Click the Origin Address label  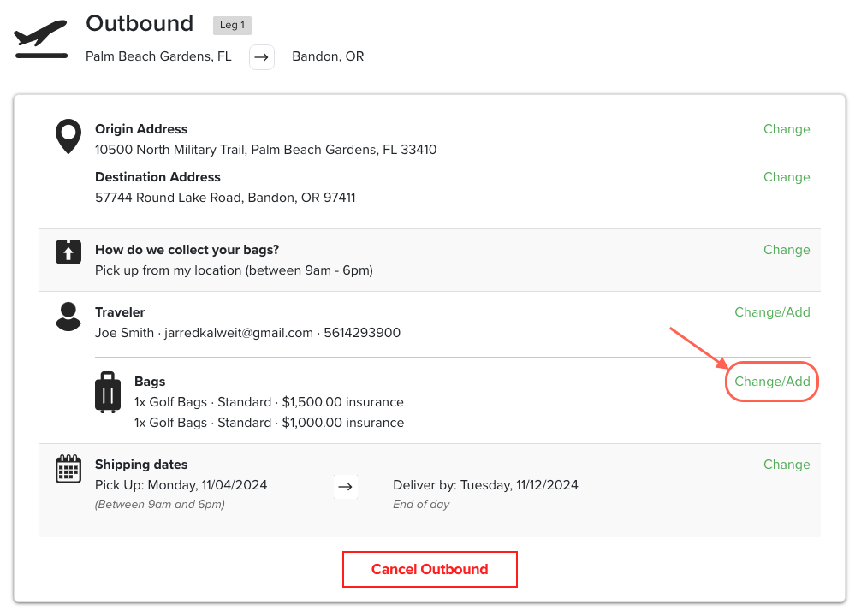coord(141,129)
